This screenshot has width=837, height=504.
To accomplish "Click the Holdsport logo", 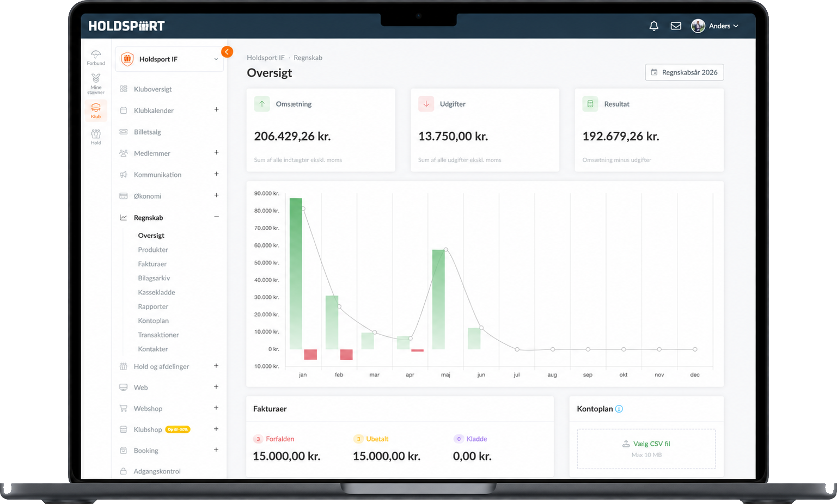I will point(126,26).
